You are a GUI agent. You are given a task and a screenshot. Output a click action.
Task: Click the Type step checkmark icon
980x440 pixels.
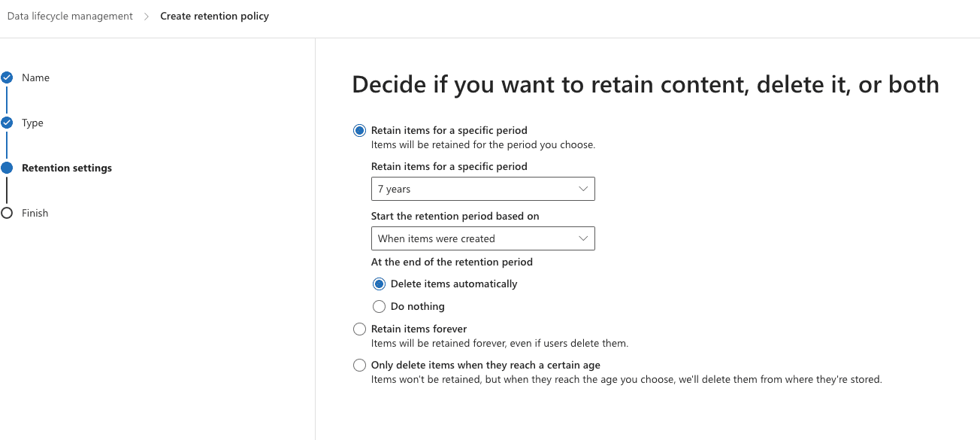(7, 122)
